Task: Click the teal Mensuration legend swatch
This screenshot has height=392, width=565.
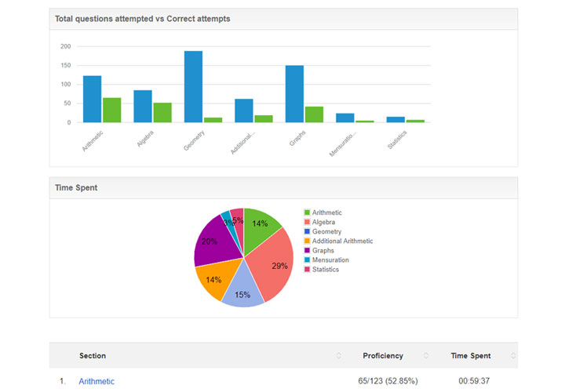Action: [x=307, y=260]
